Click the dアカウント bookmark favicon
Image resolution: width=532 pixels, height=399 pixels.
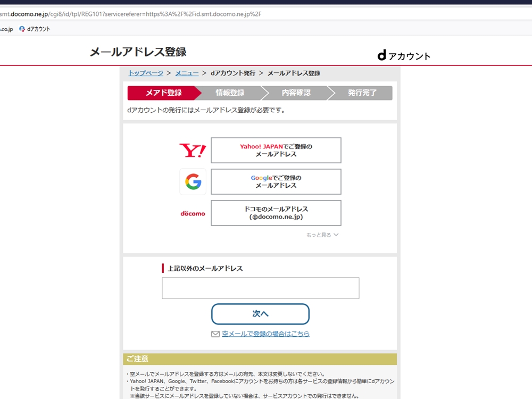pyautogui.click(x=22, y=29)
